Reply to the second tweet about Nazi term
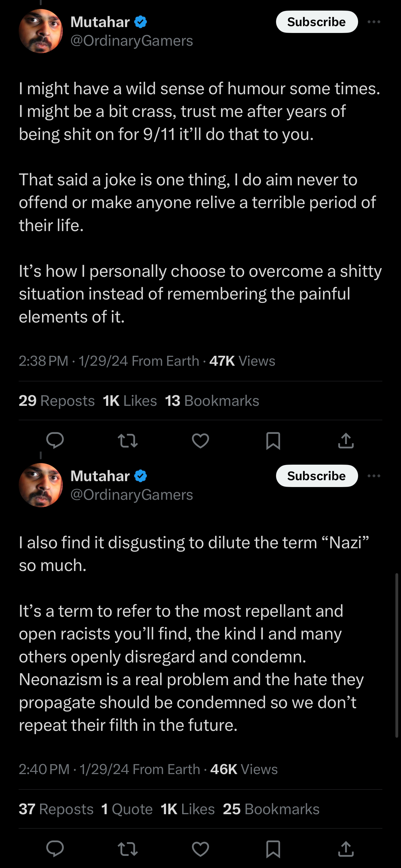The height and width of the screenshot is (868, 401). click(55, 849)
